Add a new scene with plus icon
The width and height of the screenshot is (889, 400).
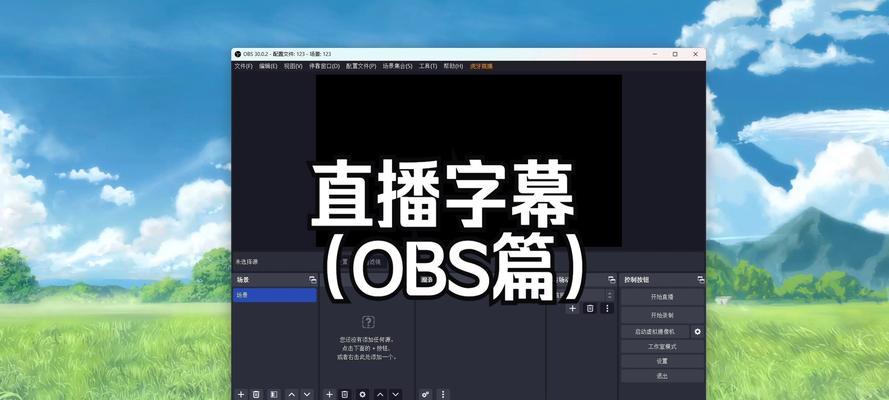tap(240, 394)
